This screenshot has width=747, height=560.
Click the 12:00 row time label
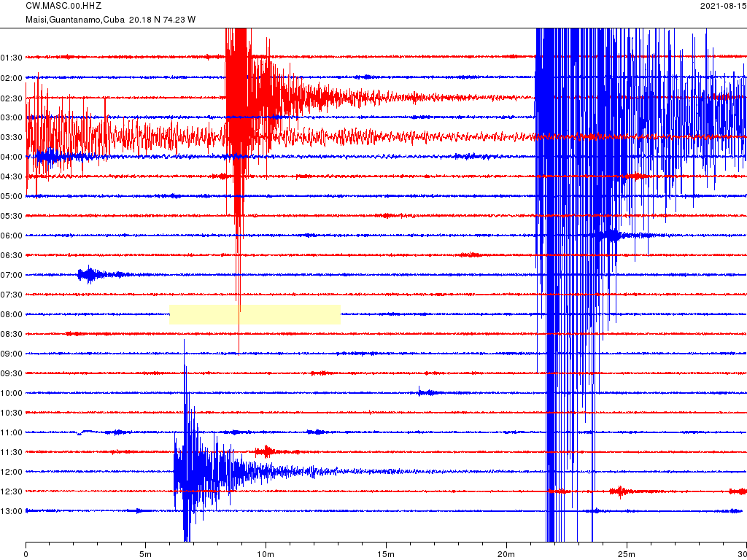12,472
